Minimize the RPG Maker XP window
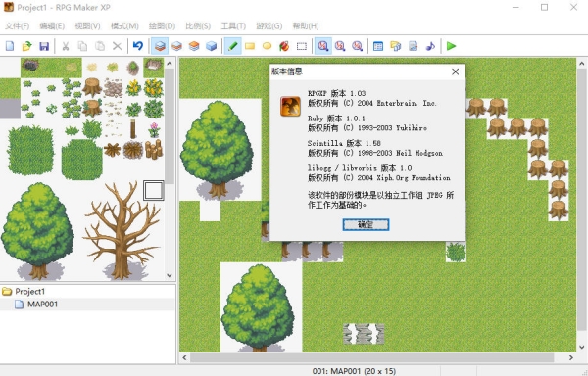Screen dimensions: 588x376 (516, 7)
